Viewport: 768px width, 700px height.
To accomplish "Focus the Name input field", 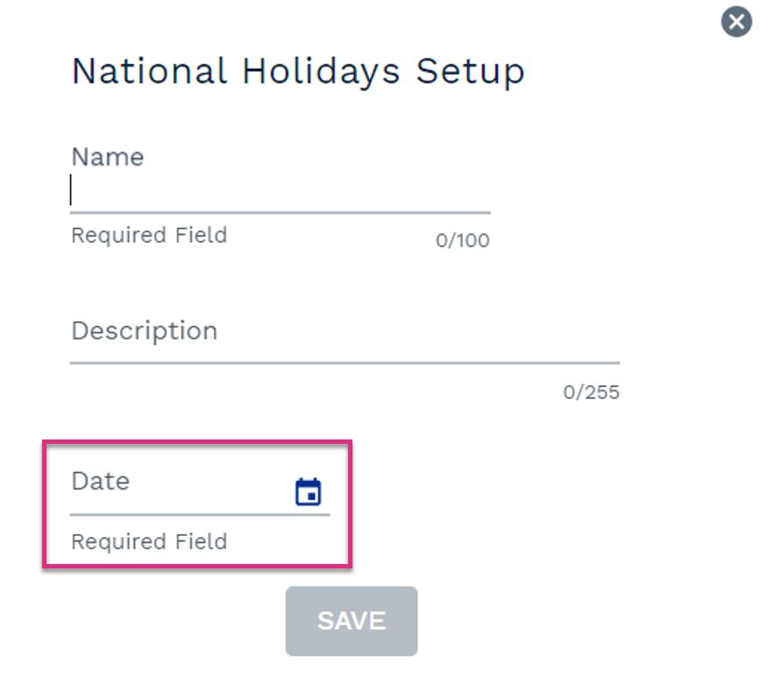I will 281,190.
